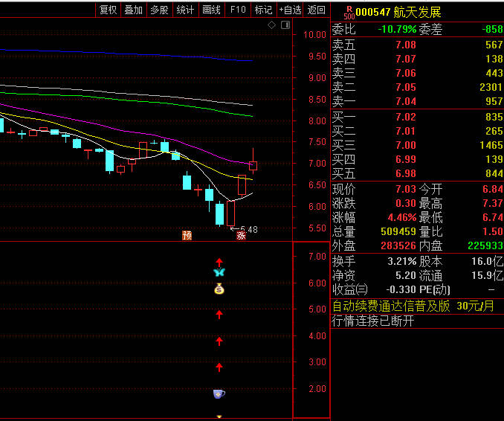Activate the 画线 drawing tool

[212, 10]
